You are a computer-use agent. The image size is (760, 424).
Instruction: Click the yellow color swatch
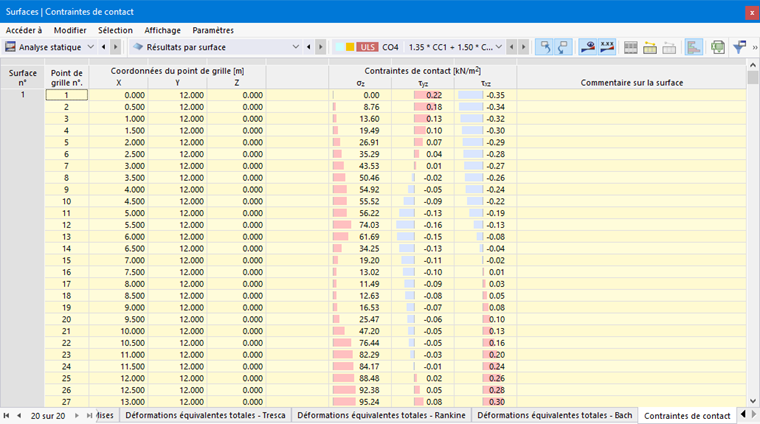click(350, 47)
